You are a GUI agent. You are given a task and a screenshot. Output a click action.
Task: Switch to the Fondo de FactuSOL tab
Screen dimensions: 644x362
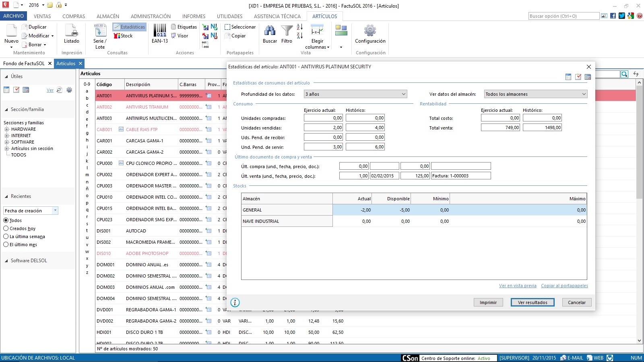pos(24,64)
